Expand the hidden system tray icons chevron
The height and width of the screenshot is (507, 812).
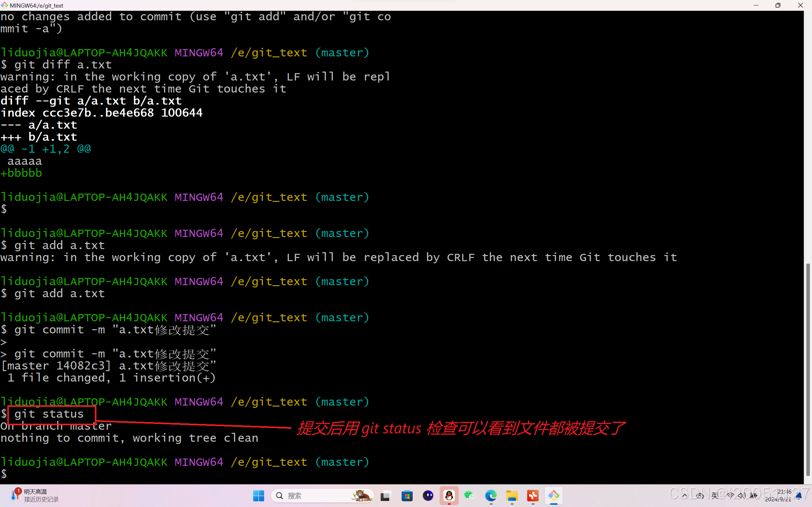tap(684, 496)
